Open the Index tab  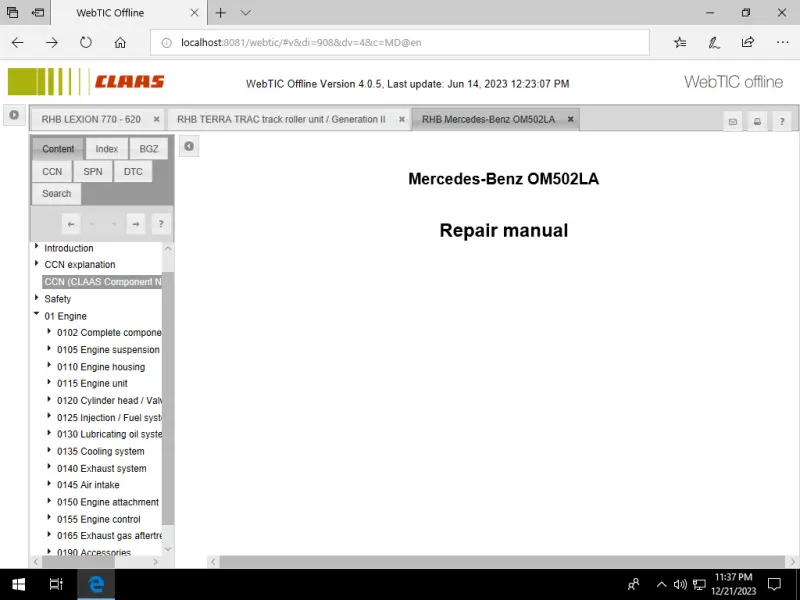pos(106,149)
